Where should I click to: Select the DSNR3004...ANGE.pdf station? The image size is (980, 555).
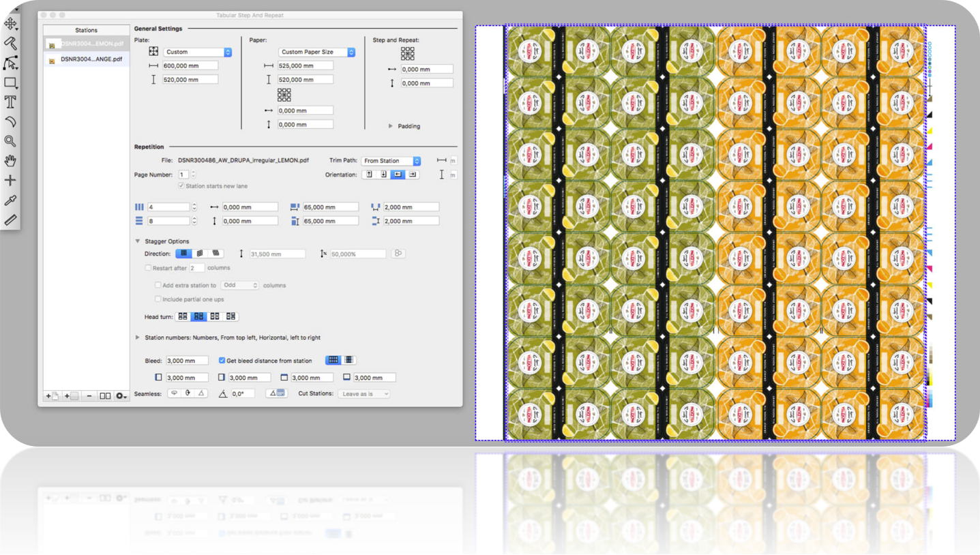tap(87, 59)
